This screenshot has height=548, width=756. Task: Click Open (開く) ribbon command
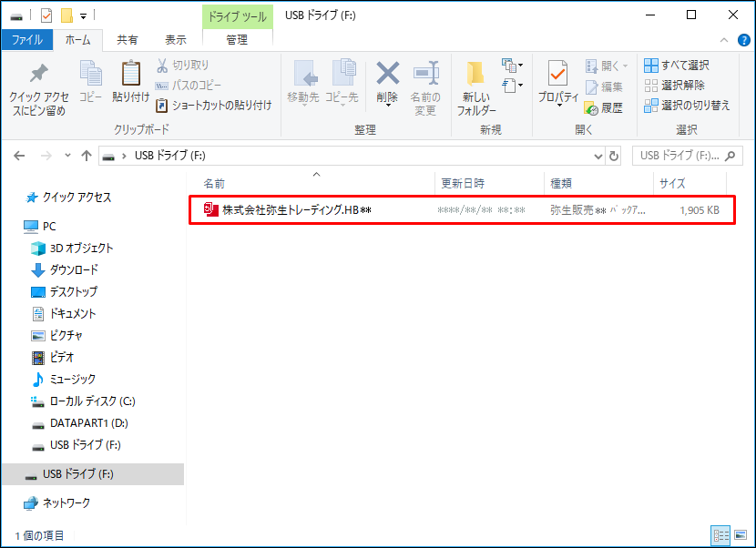coord(606,66)
